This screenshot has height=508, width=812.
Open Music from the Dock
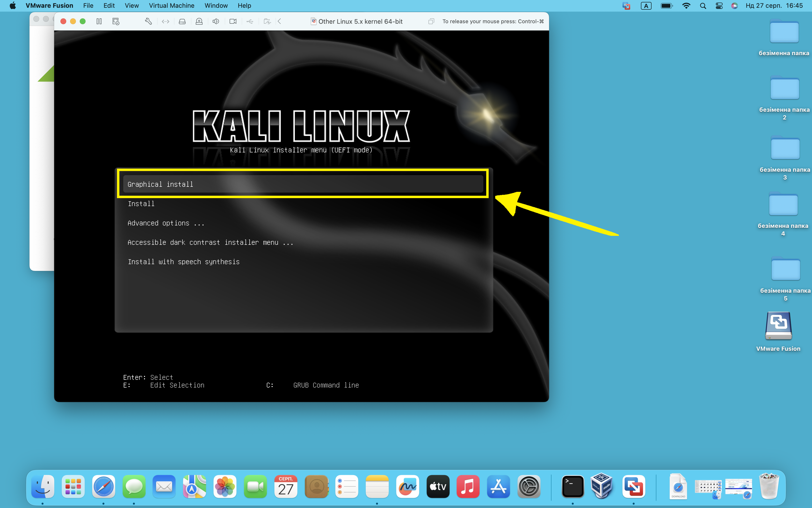tap(468, 486)
